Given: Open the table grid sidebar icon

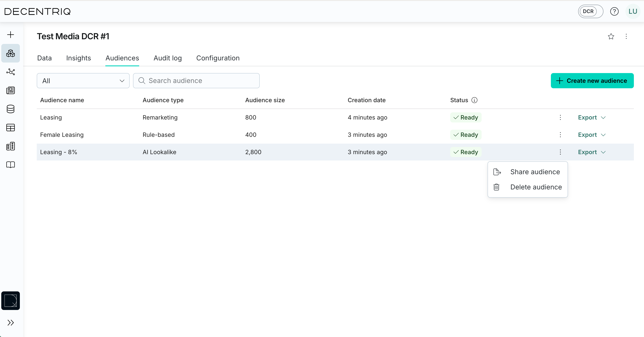Looking at the screenshot, I should (x=11, y=128).
